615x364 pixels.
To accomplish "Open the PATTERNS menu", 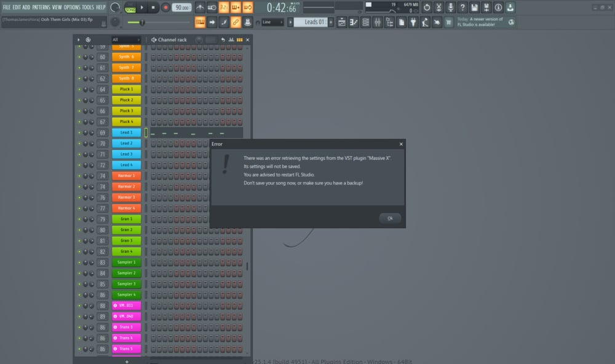I will (41, 7).
